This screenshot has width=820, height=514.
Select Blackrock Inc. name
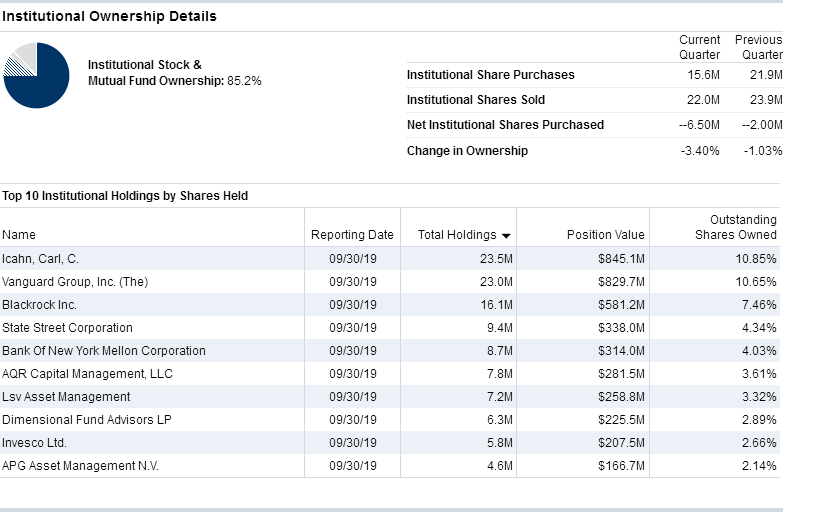tap(39, 305)
